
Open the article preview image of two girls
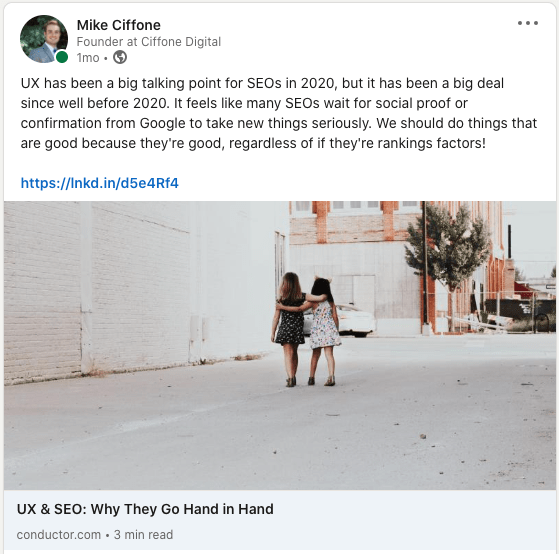pyautogui.click(x=280, y=345)
